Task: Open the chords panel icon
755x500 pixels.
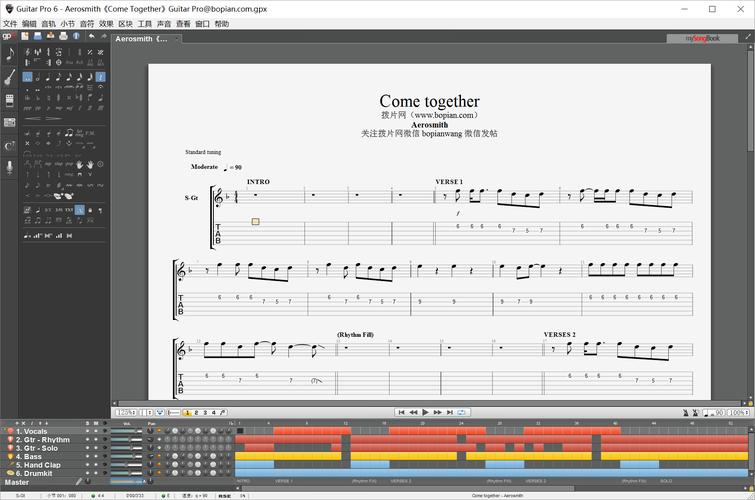Action: (x=9, y=145)
